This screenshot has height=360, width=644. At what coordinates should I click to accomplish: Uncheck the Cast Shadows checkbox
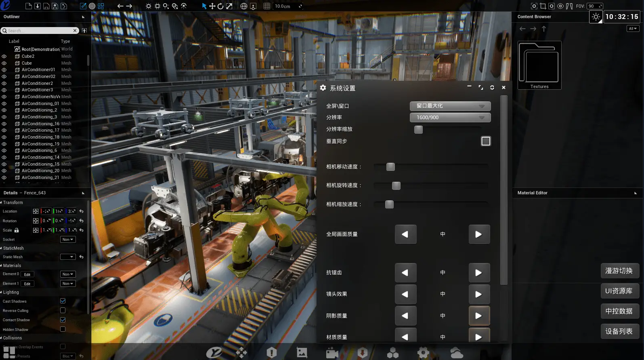pos(63,301)
